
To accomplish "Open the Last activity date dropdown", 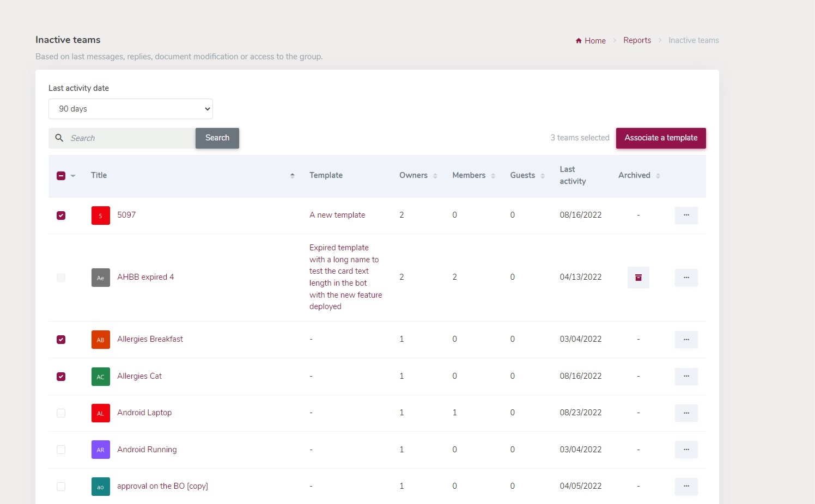I will click(x=130, y=109).
